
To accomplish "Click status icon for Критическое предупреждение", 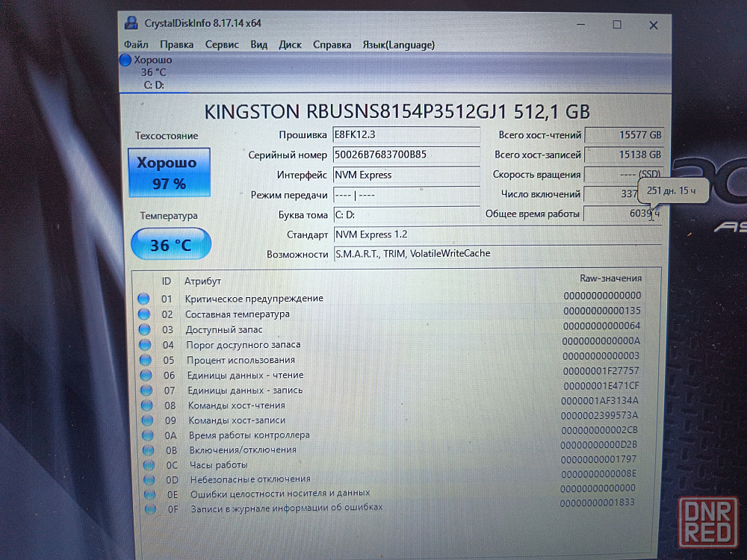I will (143, 299).
